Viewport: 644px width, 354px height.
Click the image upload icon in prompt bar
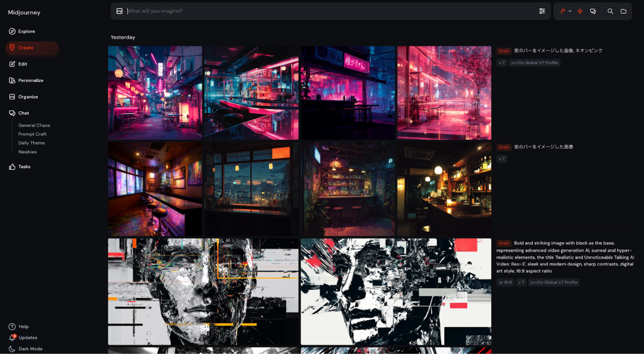[119, 11]
